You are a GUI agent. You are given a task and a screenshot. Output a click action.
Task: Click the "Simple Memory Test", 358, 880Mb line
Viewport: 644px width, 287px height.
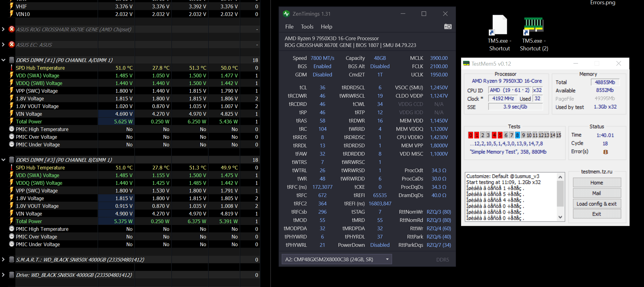(x=508, y=152)
